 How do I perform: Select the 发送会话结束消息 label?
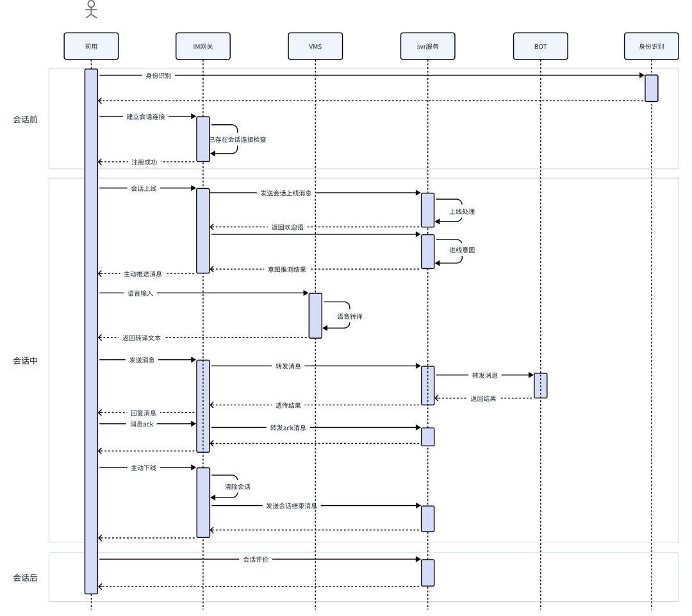pyautogui.click(x=292, y=506)
